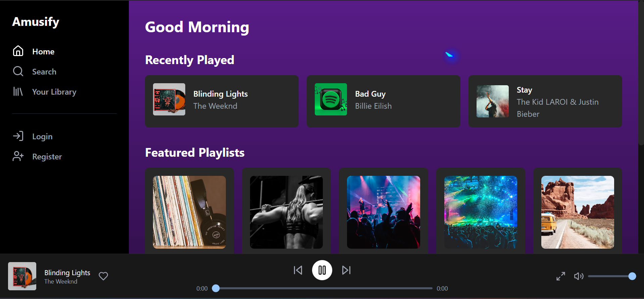Pause the current song
644x299 pixels.
point(322,270)
